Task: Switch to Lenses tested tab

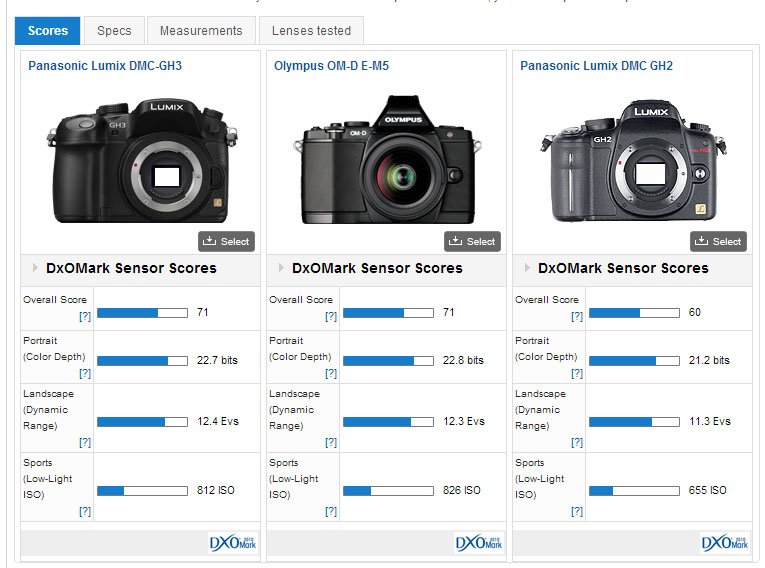Action: point(311,31)
